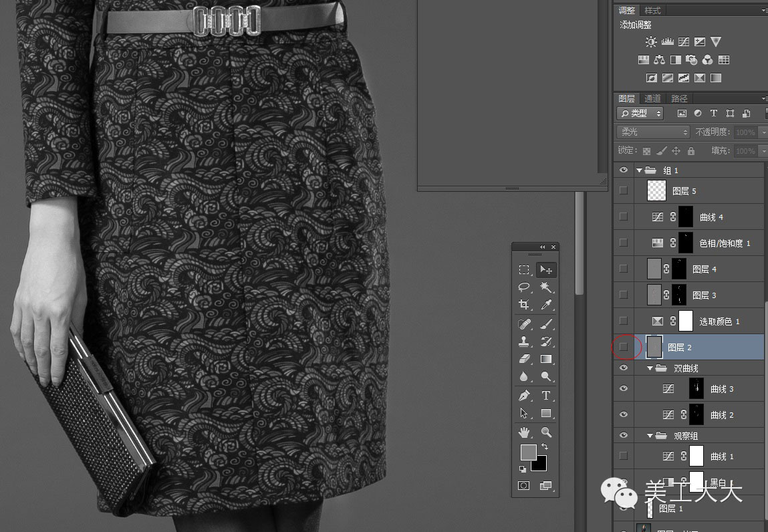Screen dimensions: 768x532
Task: Switch to the 样式 tab
Action: click(x=652, y=10)
